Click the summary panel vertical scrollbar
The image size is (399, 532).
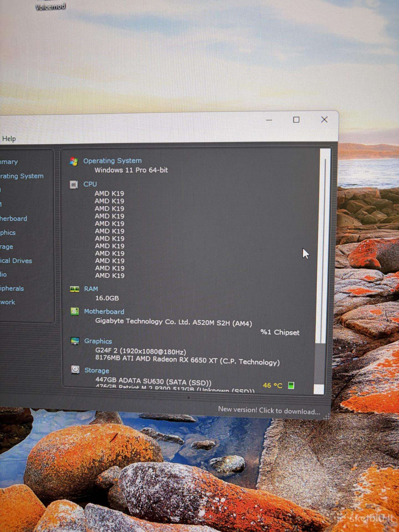(323, 272)
